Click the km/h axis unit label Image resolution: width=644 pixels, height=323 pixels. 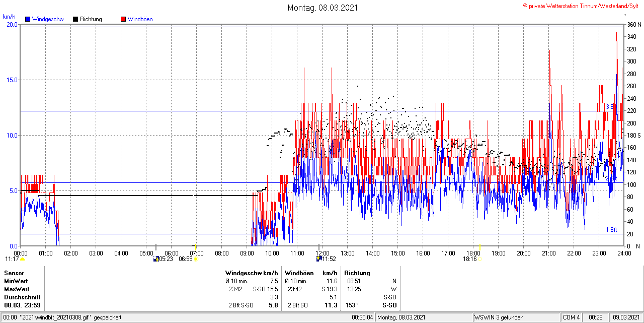9,17
